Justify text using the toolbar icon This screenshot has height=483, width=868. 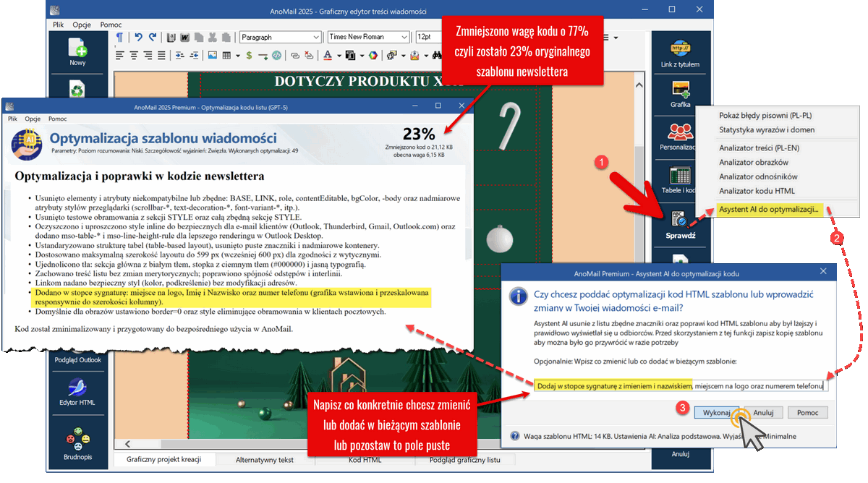coord(161,55)
